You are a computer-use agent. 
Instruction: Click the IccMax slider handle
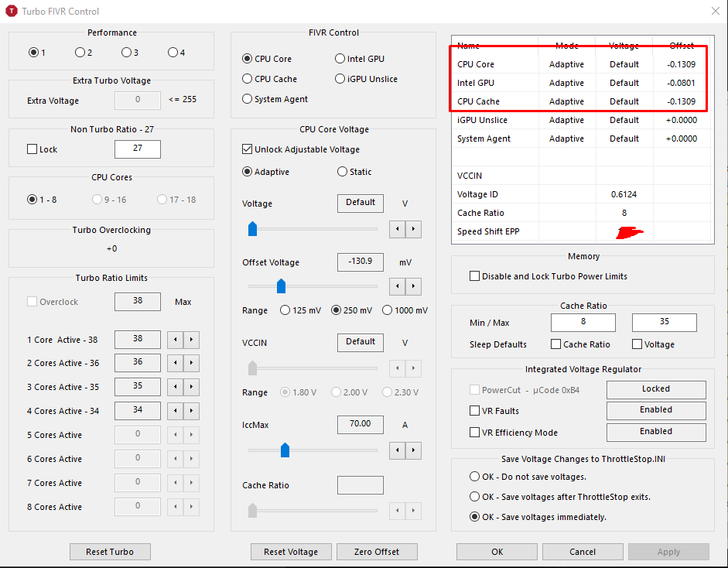285,450
